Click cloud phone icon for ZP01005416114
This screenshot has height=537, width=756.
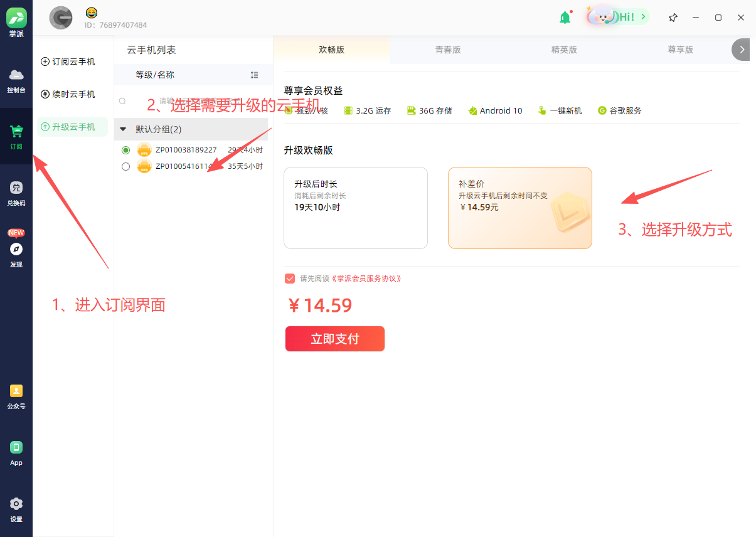click(x=144, y=166)
